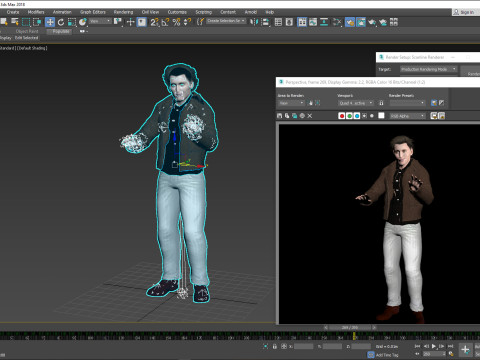Click the Render in Cloud icon
Image resolution: width=480 pixels, height=360 pixels.
(383, 22)
